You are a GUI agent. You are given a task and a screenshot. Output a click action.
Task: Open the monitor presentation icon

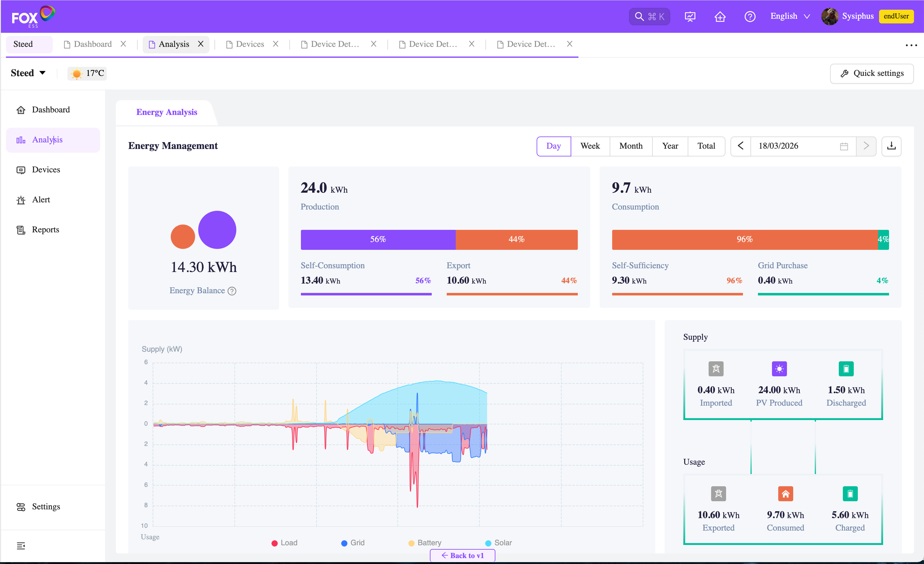click(690, 17)
